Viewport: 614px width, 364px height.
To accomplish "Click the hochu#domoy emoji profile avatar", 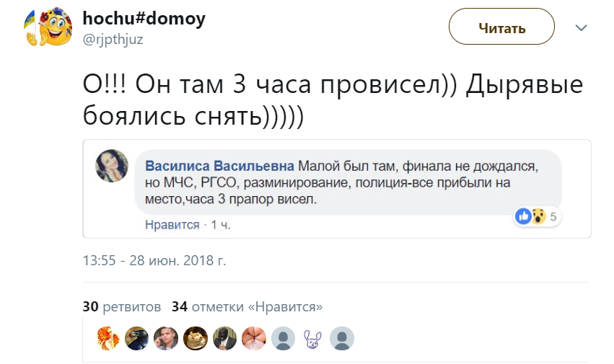I will pyautogui.click(x=43, y=27).
